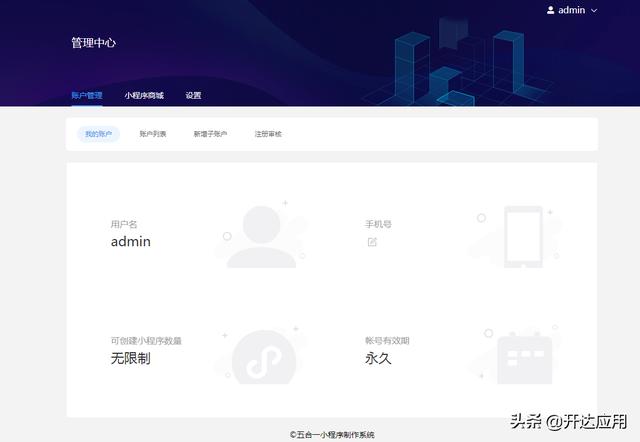Click the admin username value
The image size is (640, 442).
coord(130,242)
